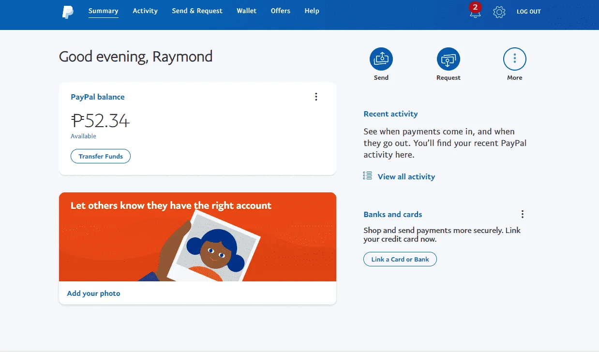This screenshot has height=364, width=599.
Task: Go to the Summary tab
Action: [104, 11]
